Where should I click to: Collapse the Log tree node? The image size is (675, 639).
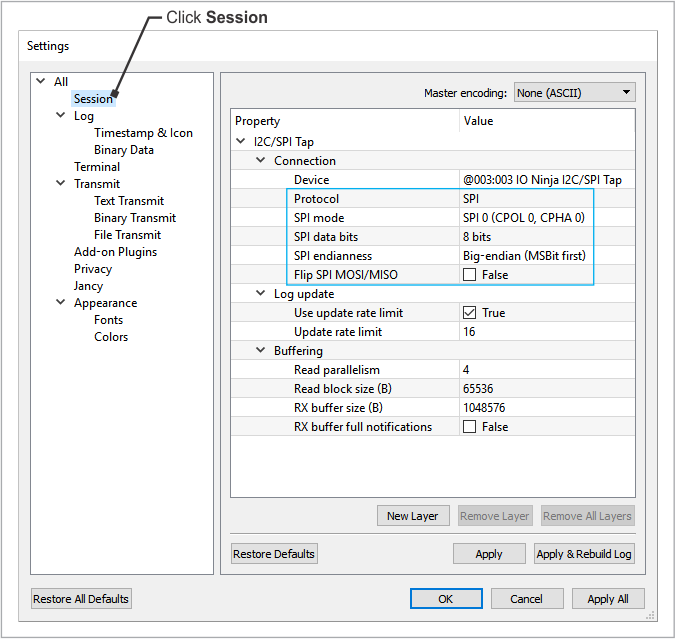[x=61, y=115]
